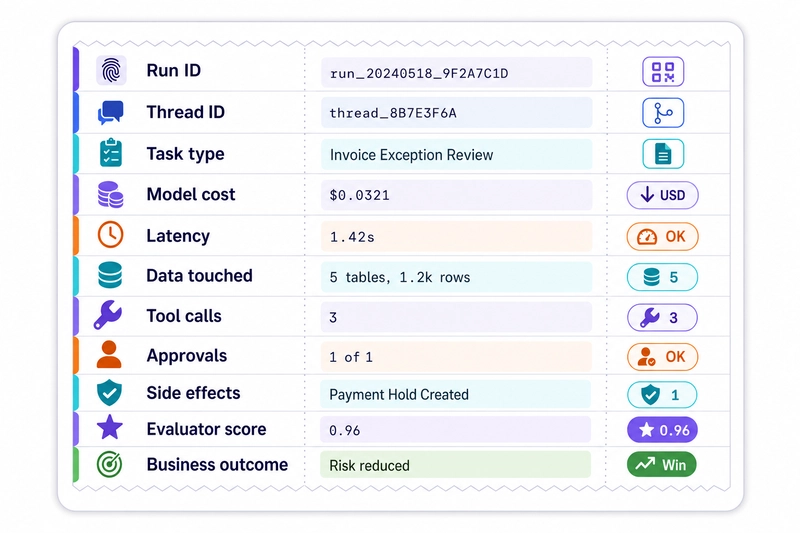800x533 pixels.
Task: Click the star icon beside Evaluator score
Action: click(110, 428)
